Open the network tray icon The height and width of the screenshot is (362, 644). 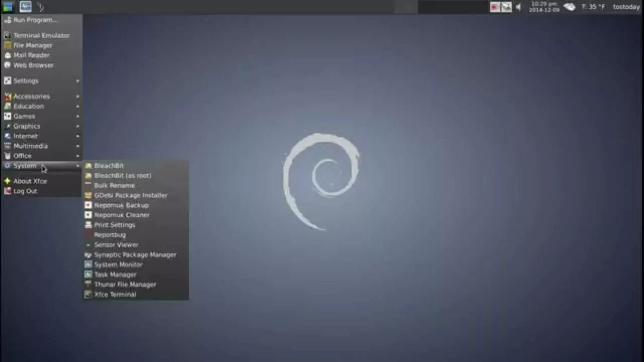coord(507,7)
